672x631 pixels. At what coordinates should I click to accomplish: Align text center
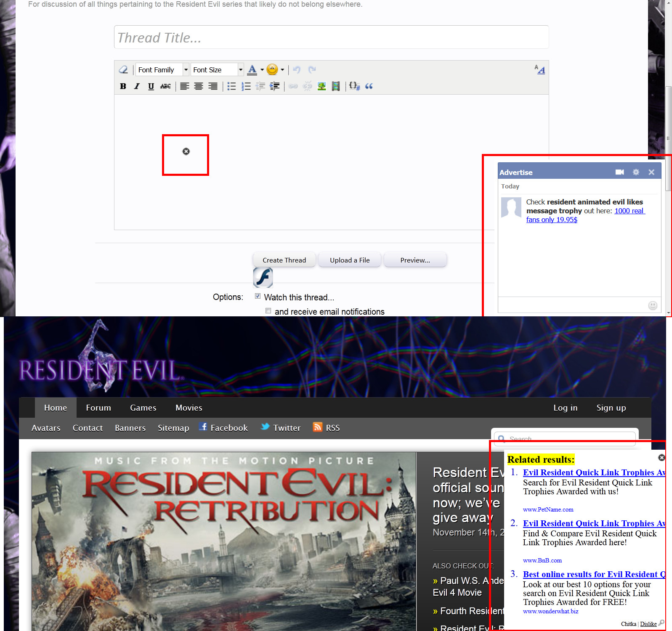coord(199,86)
